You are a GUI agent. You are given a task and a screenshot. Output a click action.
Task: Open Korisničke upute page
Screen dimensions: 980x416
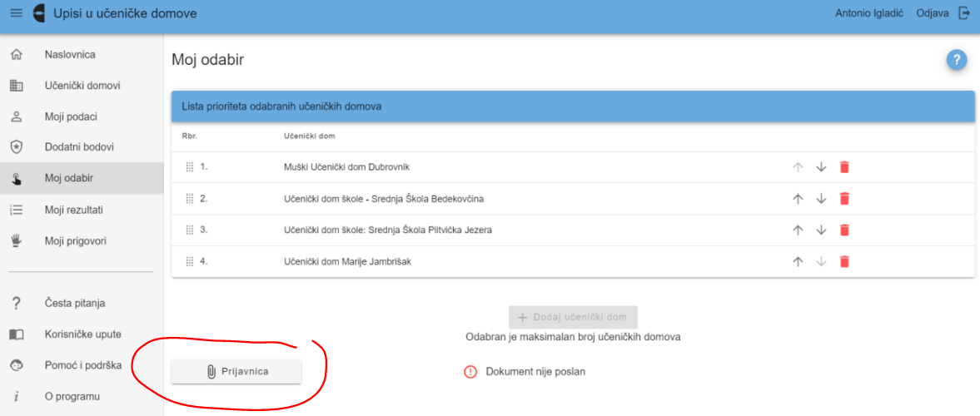(82, 334)
